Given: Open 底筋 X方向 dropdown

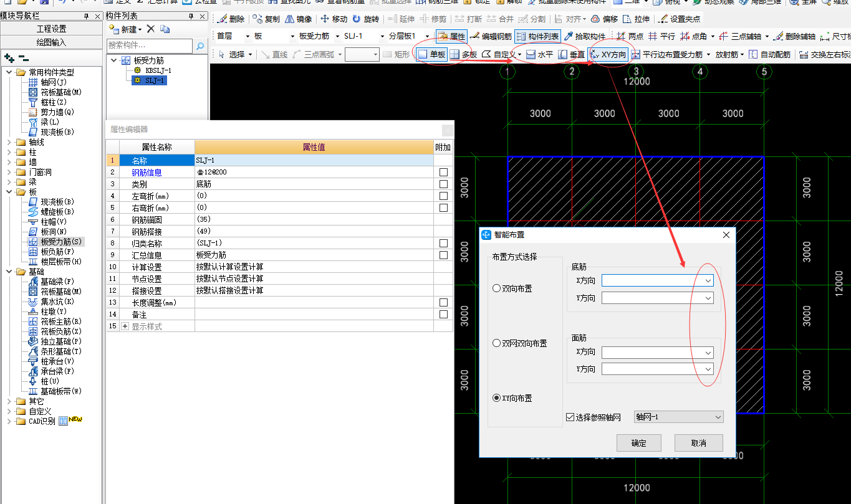Looking at the screenshot, I should tap(708, 281).
